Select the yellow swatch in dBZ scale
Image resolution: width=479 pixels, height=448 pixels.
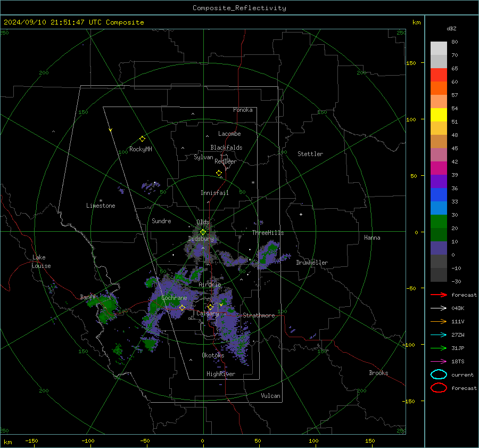coord(439,115)
